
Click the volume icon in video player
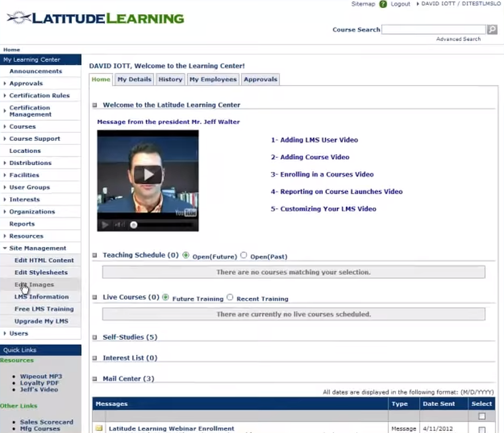119,225
